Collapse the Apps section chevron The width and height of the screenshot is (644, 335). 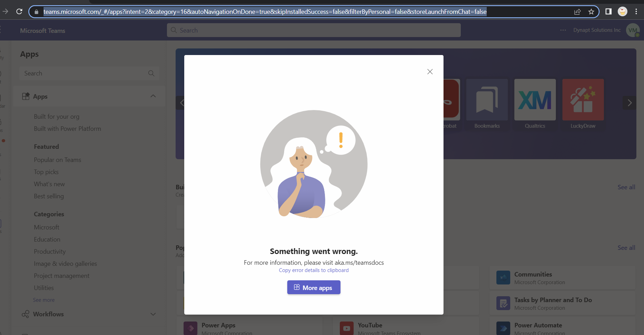pyautogui.click(x=153, y=96)
